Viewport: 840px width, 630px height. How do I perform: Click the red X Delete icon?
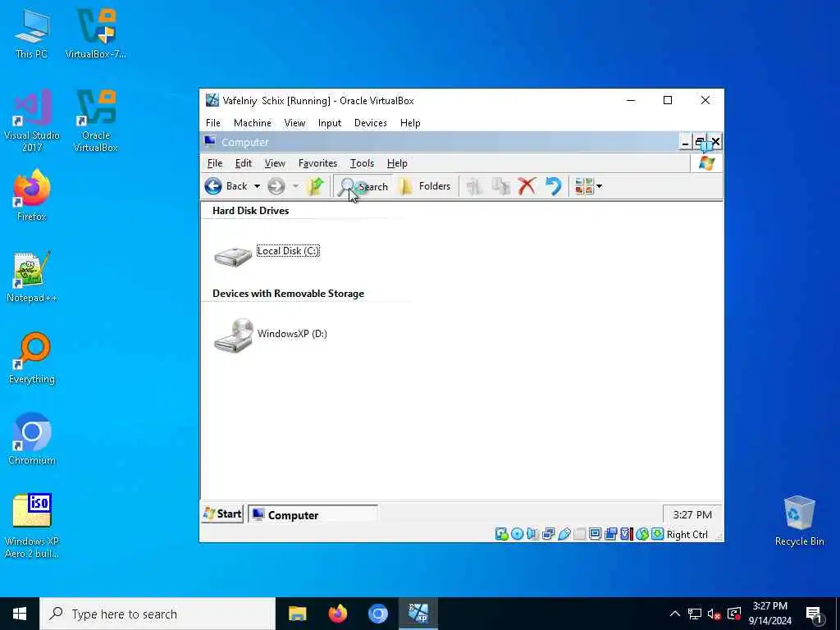pos(527,186)
